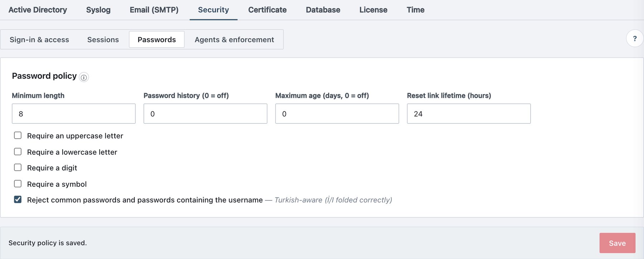The image size is (644, 259).
Task: Click the 'Maximum age (days, 0 = off)' label
Action: tap(322, 96)
